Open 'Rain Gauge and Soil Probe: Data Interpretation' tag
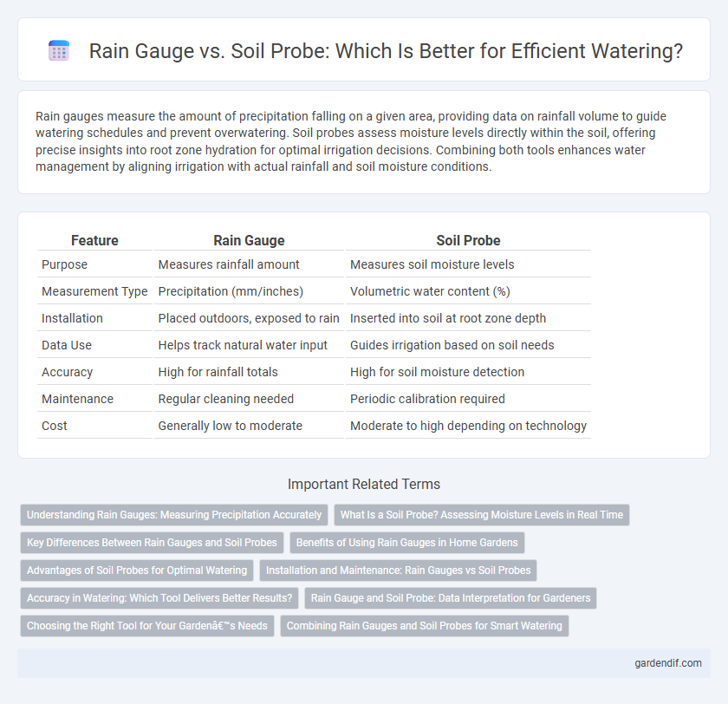 (x=451, y=598)
